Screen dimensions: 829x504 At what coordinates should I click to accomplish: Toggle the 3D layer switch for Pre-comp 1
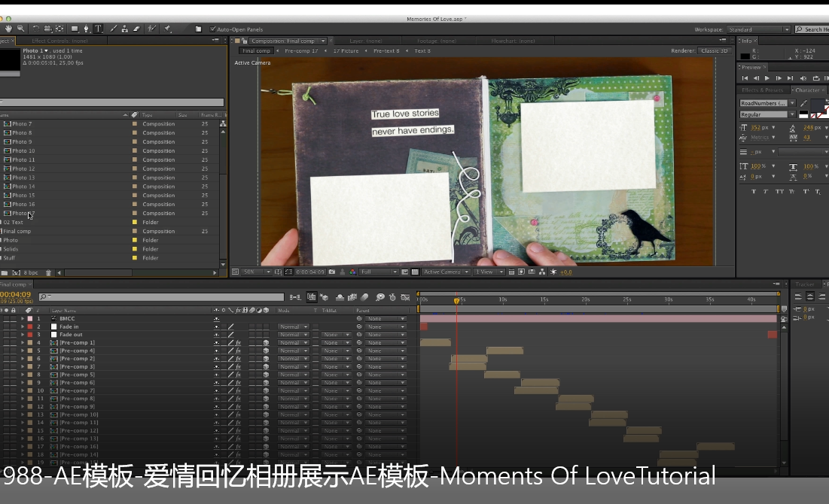click(x=266, y=342)
